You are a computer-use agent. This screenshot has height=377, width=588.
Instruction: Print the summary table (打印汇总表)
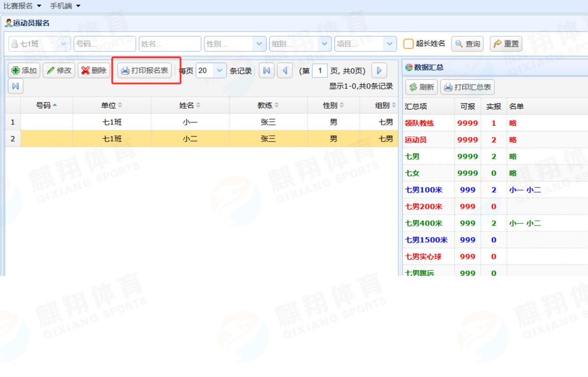467,87
